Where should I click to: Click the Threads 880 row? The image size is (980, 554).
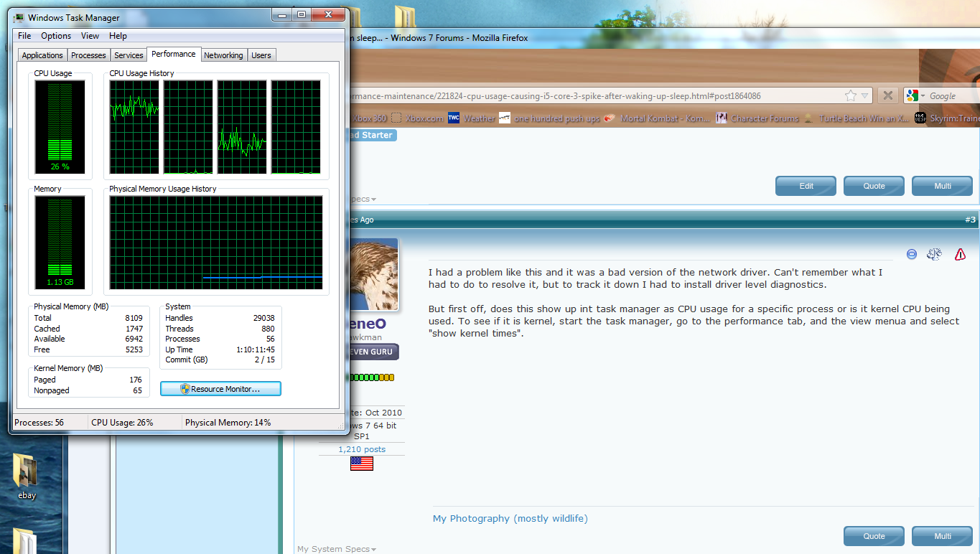click(220, 329)
